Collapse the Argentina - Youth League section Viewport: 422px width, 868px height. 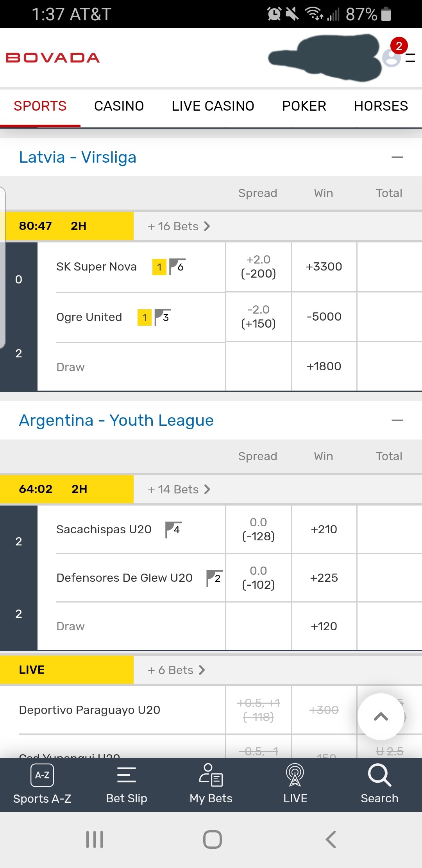[397, 420]
